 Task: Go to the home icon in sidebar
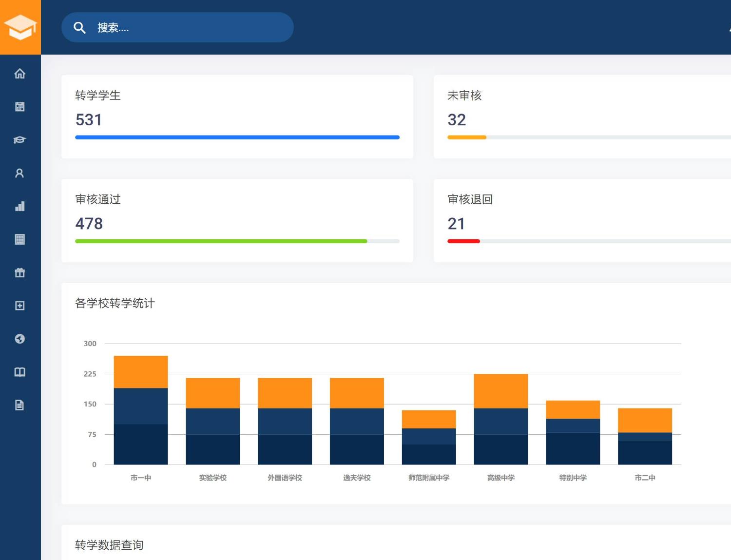point(19,74)
